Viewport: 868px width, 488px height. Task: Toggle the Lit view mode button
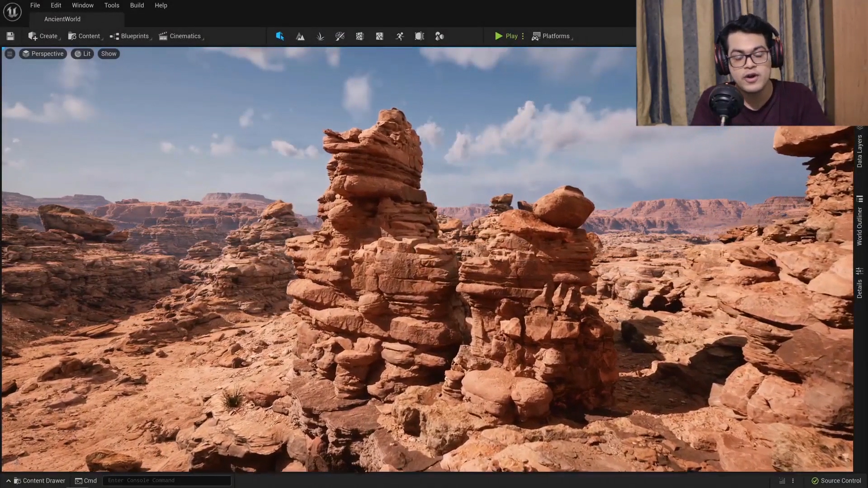click(82, 54)
